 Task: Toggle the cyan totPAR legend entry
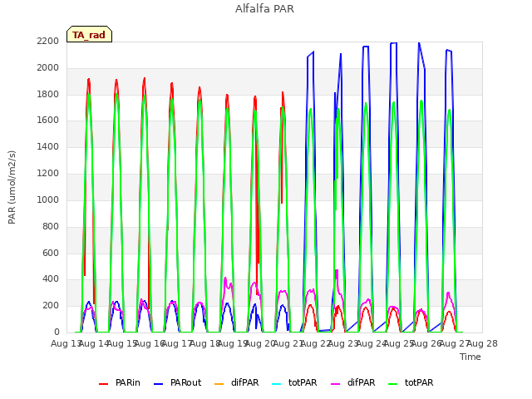point(294,382)
